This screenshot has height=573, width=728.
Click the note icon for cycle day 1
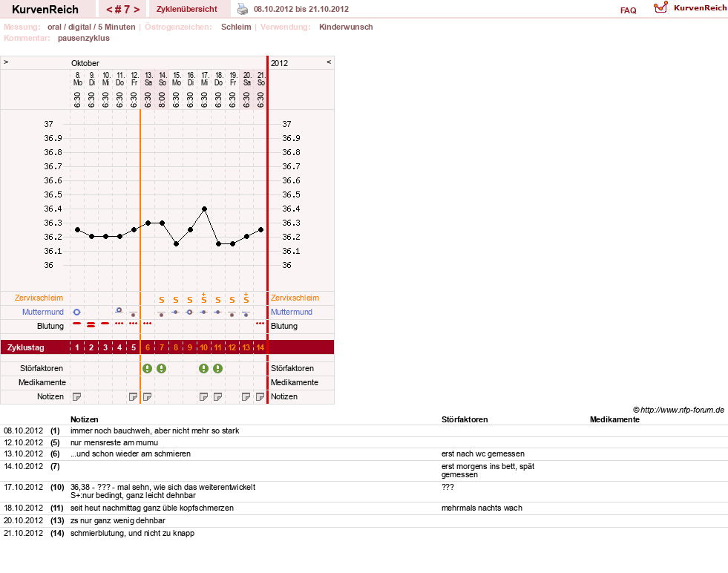(77, 396)
